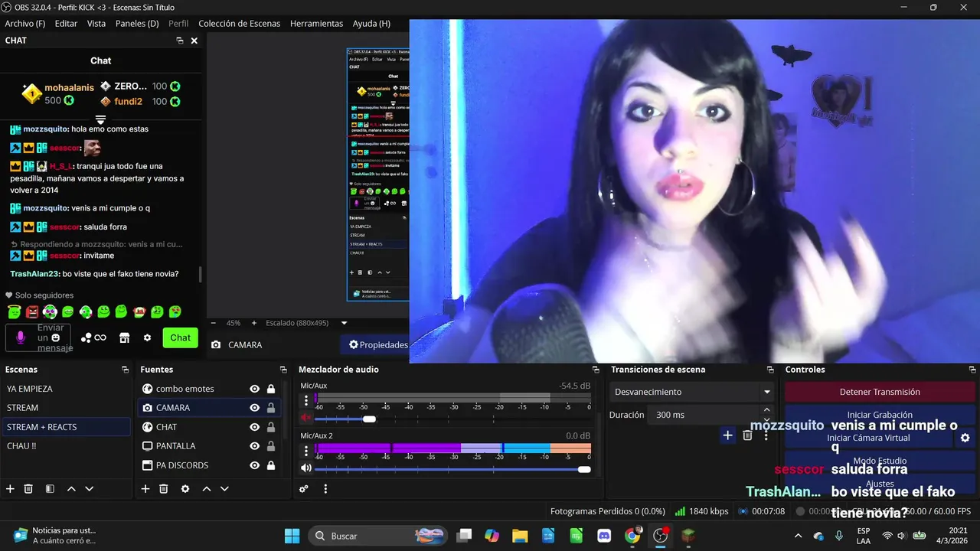
Task: Hide the CAMARA source
Action: click(x=254, y=408)
